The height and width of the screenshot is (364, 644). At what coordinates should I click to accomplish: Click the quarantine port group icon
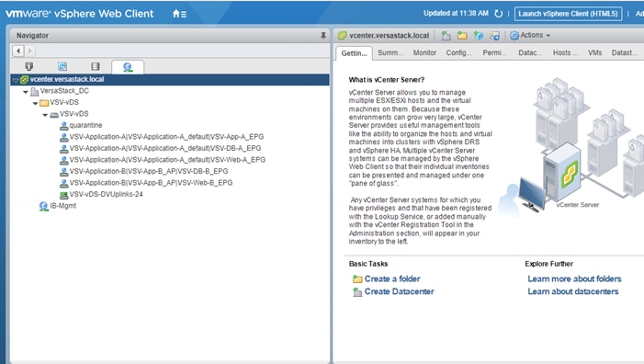[x=64, y=125]
